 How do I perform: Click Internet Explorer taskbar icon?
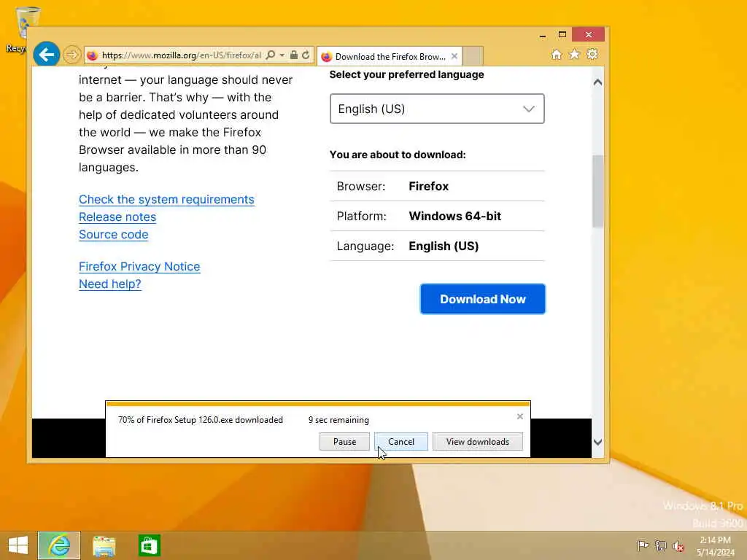point(59,545)
